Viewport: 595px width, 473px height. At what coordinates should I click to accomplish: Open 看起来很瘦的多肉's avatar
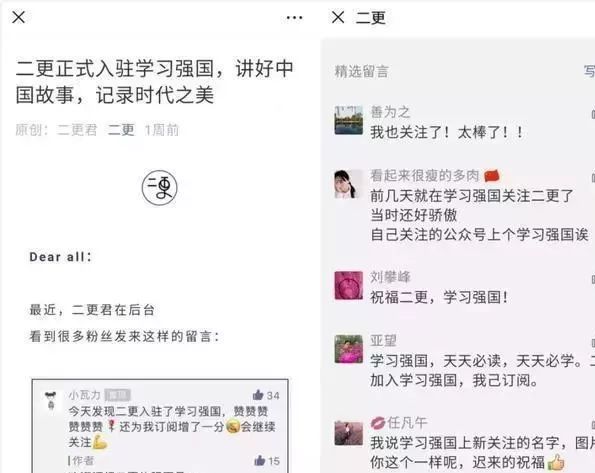pos(348,184)
